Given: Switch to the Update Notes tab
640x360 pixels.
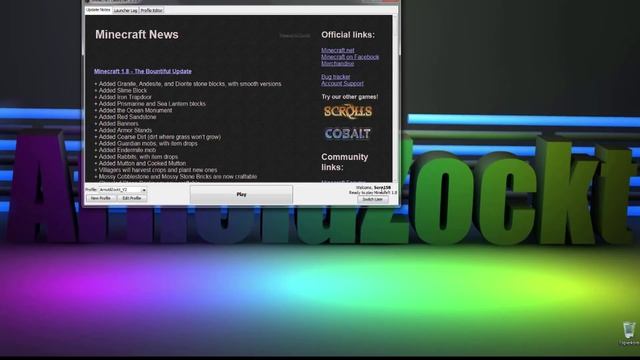Looking at the screenshot, I should click(x=98, y=10).
